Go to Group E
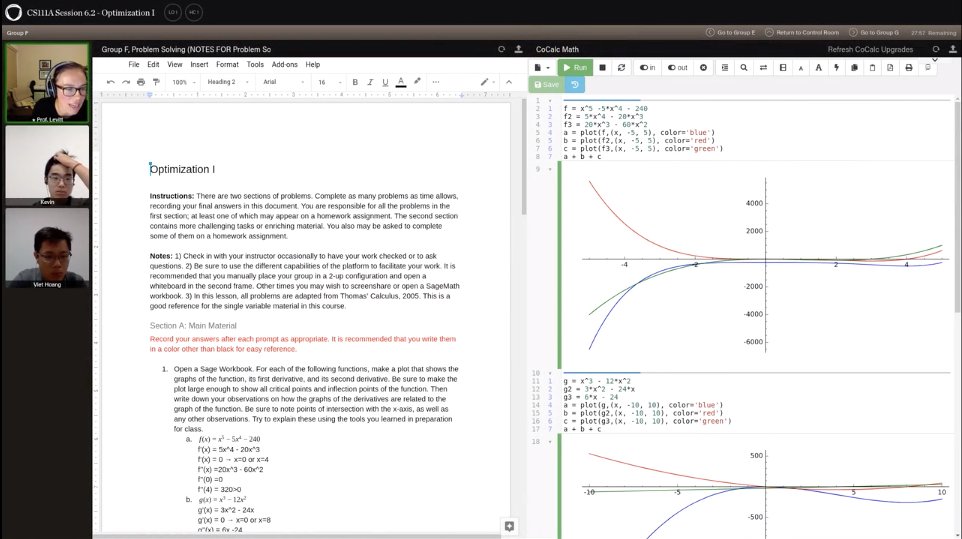The width and height of the screenshot is (962, 539). tap(731, 32)
